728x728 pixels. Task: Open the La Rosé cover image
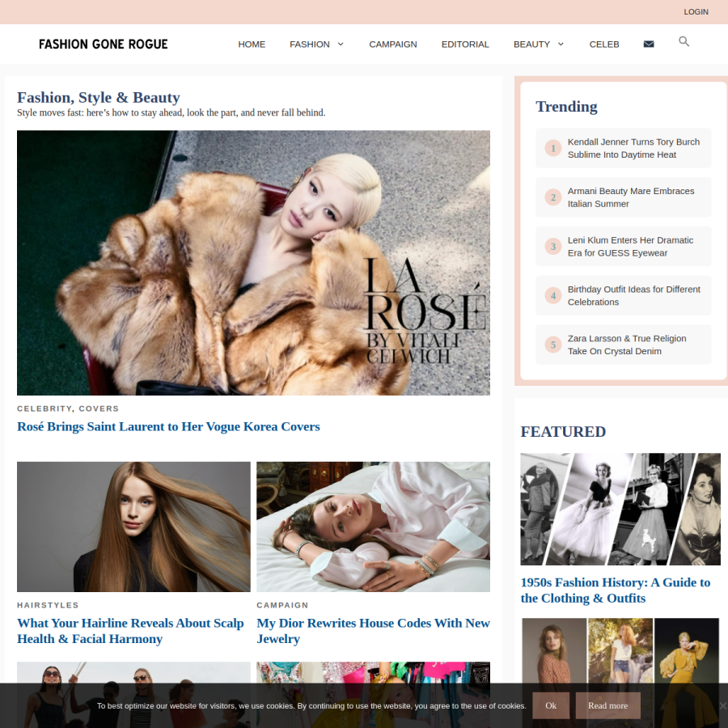point(253,263)
